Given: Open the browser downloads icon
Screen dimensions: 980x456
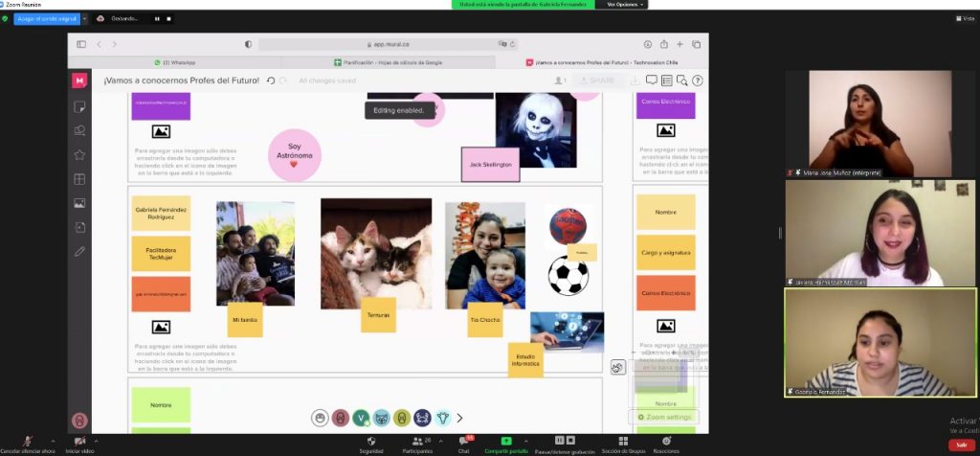Looking at the screenshot, I should (648, 44).
